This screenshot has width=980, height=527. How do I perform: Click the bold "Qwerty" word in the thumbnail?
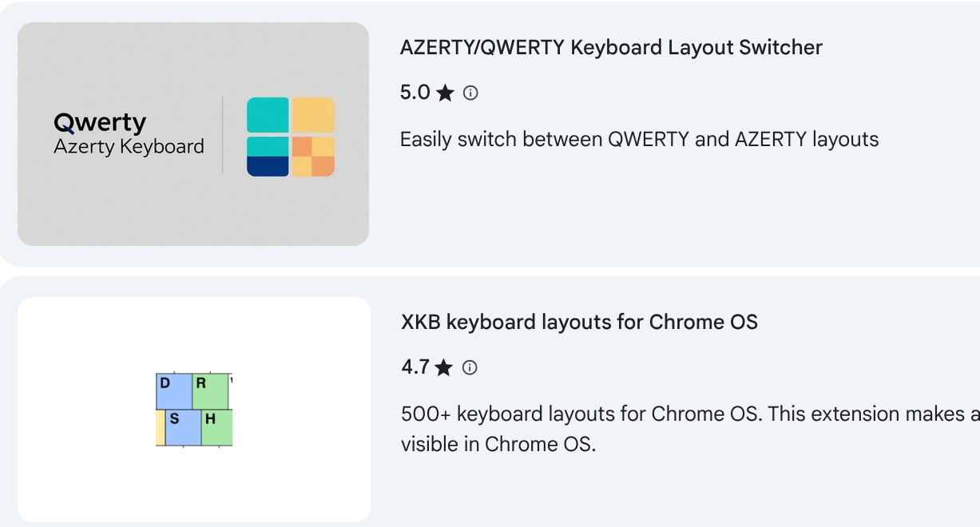pos(100,123)
